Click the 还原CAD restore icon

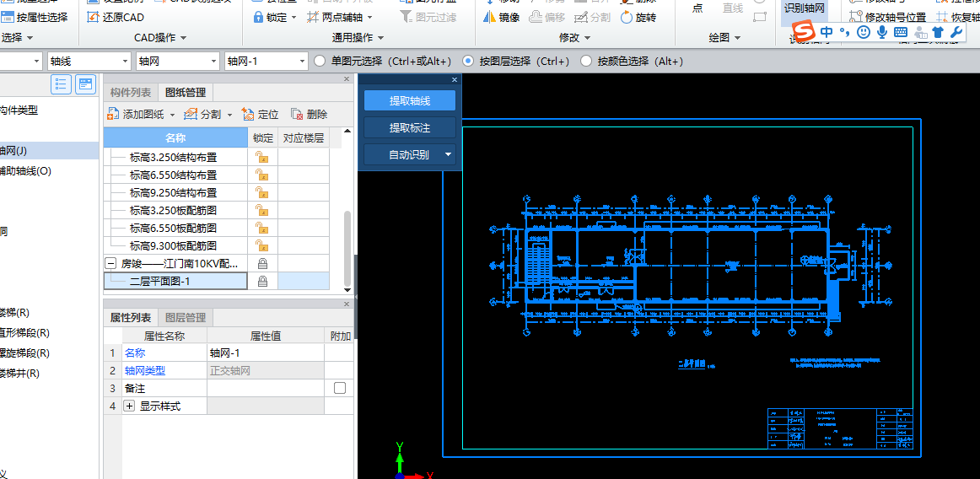pyautogui.click(x=93, y=18)
